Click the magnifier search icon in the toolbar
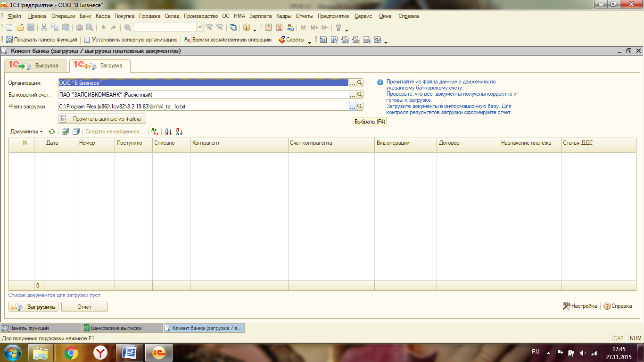This screenshot has height=362, width=644. coord(127,27)
